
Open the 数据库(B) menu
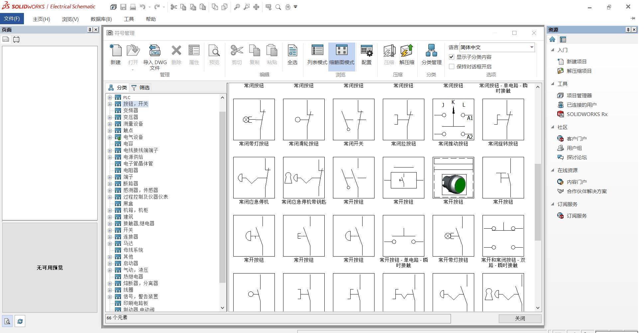pos(101,19)
